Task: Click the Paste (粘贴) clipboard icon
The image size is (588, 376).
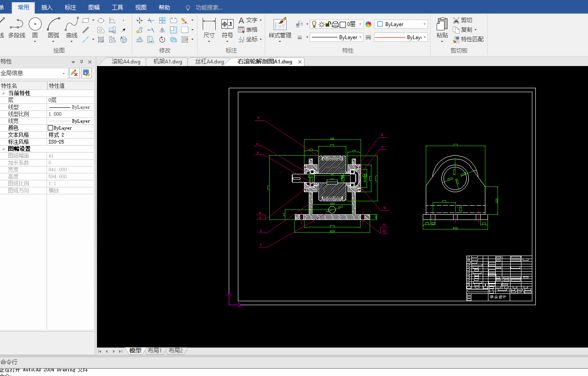Action: click(x=442, y=25)
